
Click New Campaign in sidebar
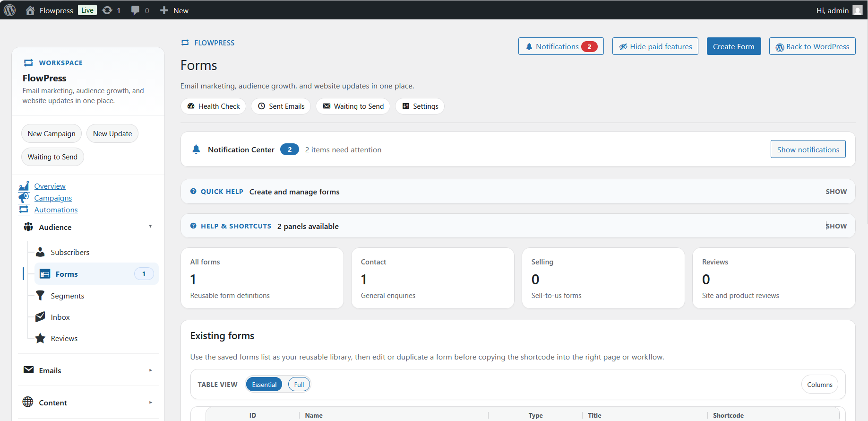(x=52, y=134)
